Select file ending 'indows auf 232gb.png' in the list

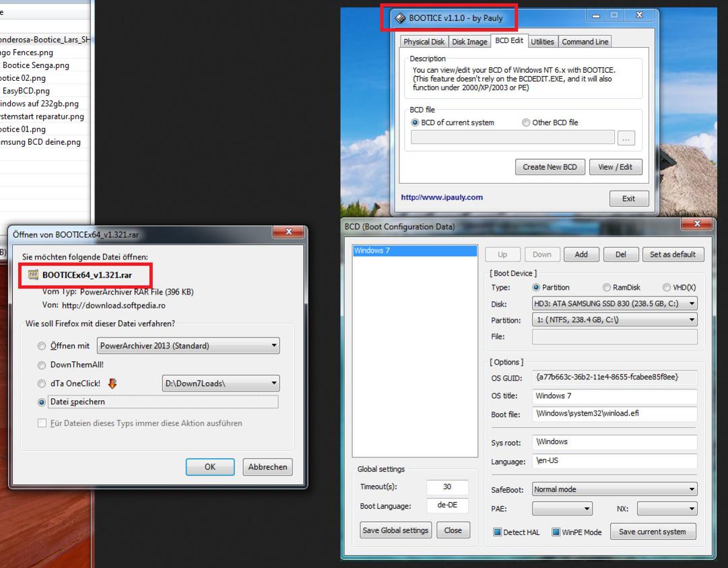coord(39,104)
